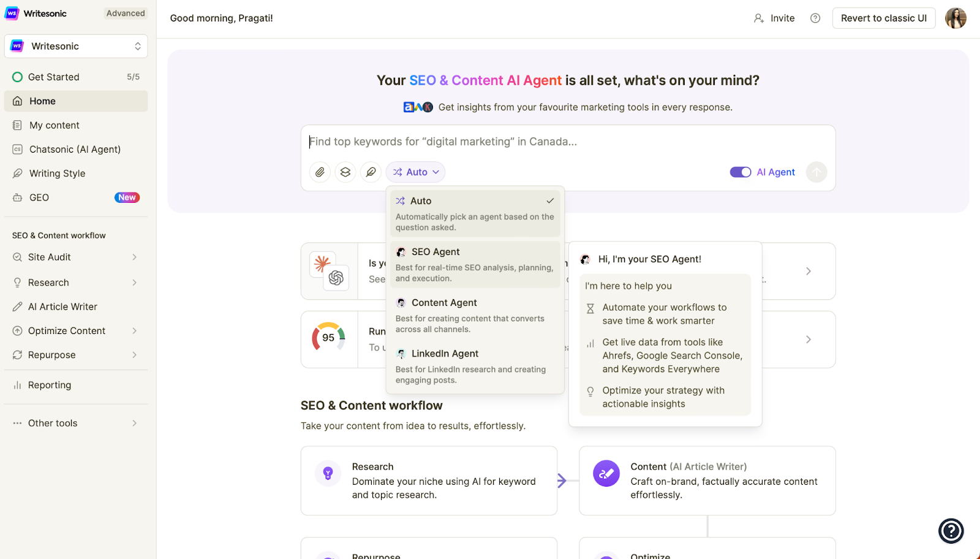Click the Repurpose refresh icon in the sidebar
980x559 pixels.
tap(18, 355)
